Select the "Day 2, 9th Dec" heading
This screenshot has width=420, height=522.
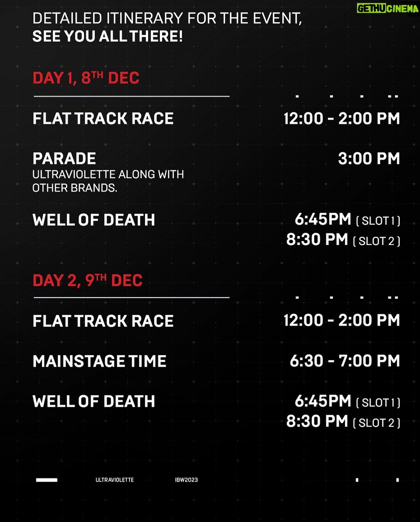pos(87,280)
